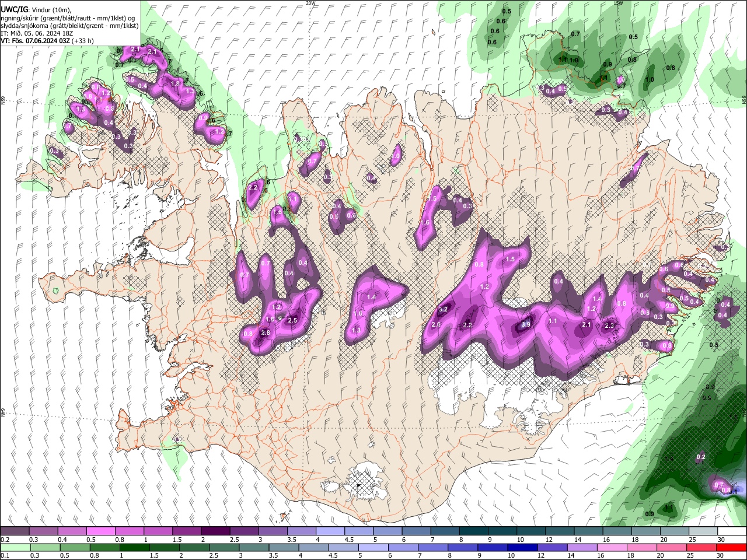Pick the bright red swatch ending lower legend
Screen dimensions: 747x560
tap(731, 547)
